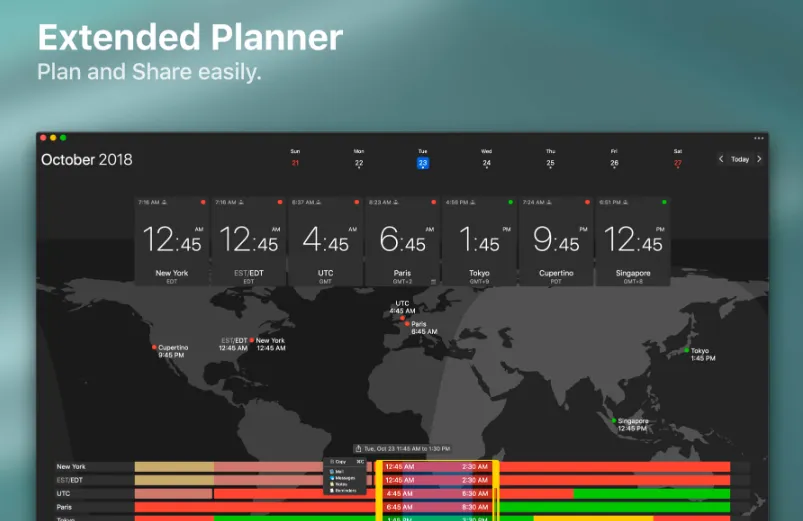This screenshot has width=803, height=521.
Task: Go to next week with right chevron
Action: pyautogui.click(x=759, y=159)
